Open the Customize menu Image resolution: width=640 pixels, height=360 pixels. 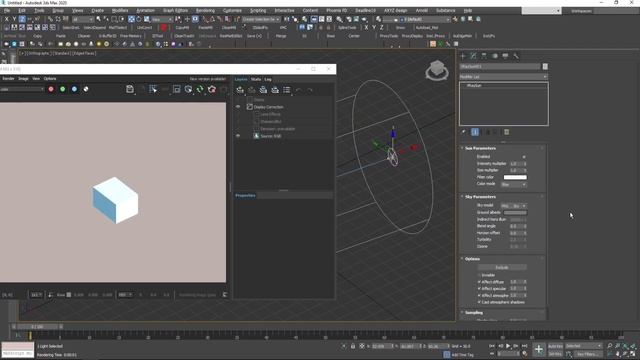pyautogui.click(x=232, y=10)
